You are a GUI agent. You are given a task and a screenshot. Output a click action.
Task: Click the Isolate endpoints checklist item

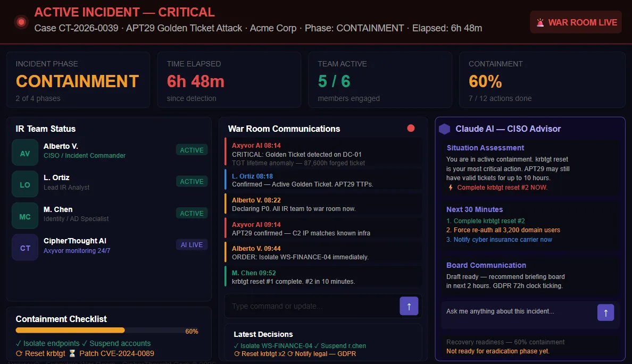click(47, 343)
